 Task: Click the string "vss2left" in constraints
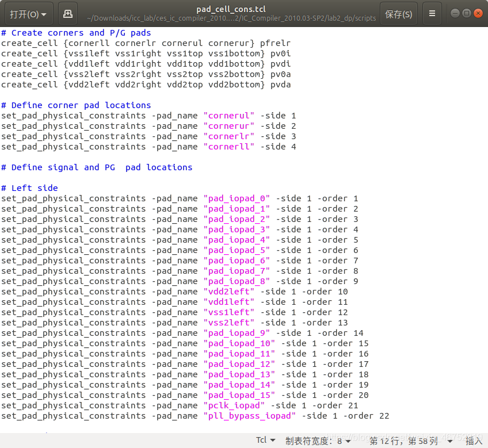click(229, 323)
